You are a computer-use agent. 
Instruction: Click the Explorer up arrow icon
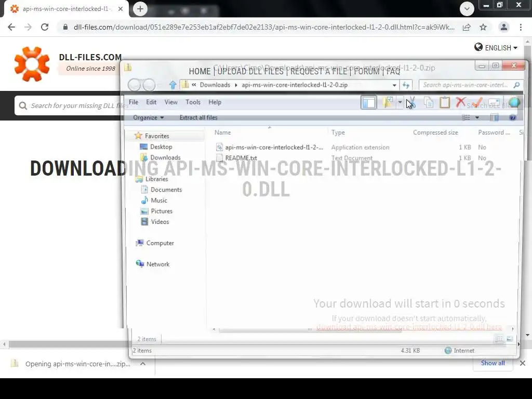pyautogui.click(x=172, y=85)
